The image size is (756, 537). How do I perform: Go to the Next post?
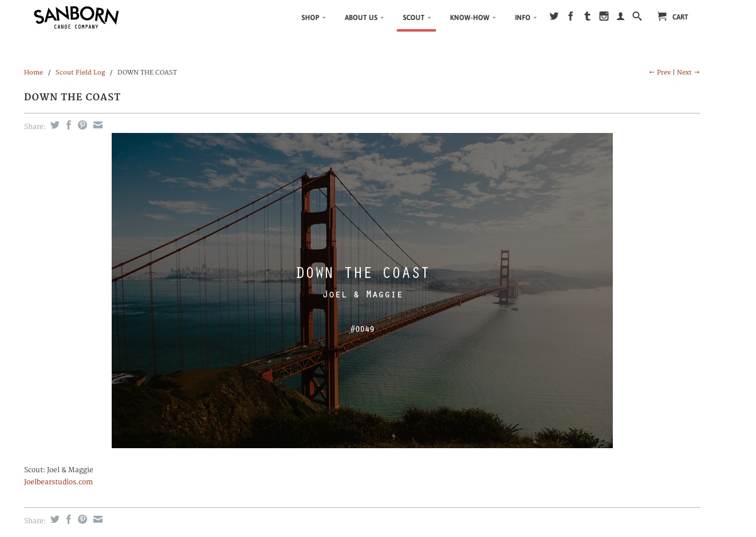pyautogui.click(x=688, y=72)
